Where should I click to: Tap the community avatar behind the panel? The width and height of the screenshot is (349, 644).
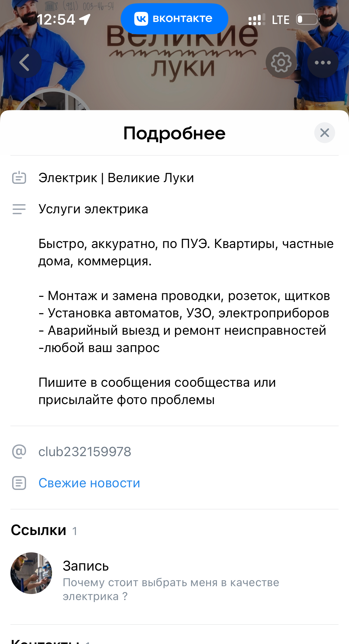click(x=52, y=102)
